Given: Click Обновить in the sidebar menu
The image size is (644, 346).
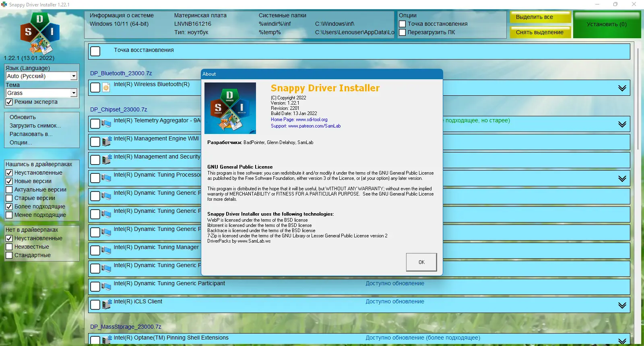Looking at the screenshot, I should coord(23,117).
